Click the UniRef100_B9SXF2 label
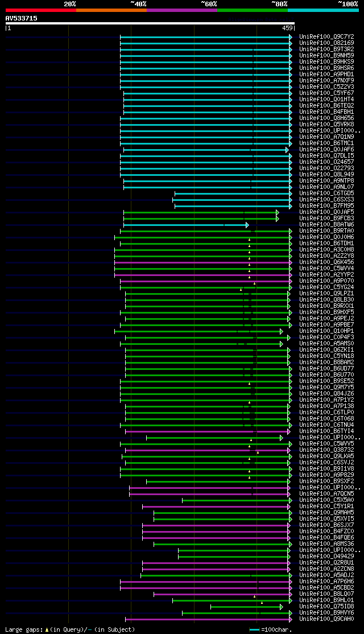Image resolution: width=364 pixels, height=634 pixels. 327,481
